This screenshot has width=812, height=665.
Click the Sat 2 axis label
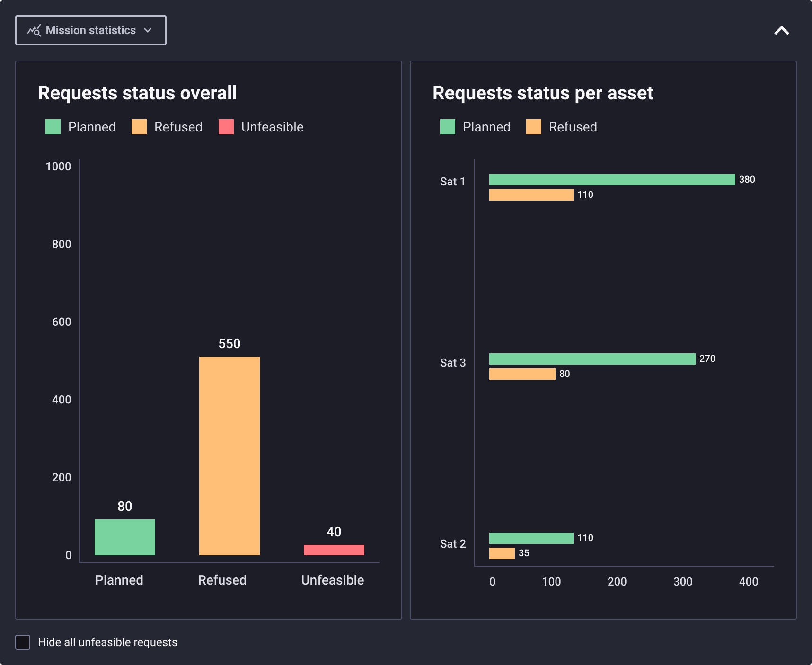[453, 544]
